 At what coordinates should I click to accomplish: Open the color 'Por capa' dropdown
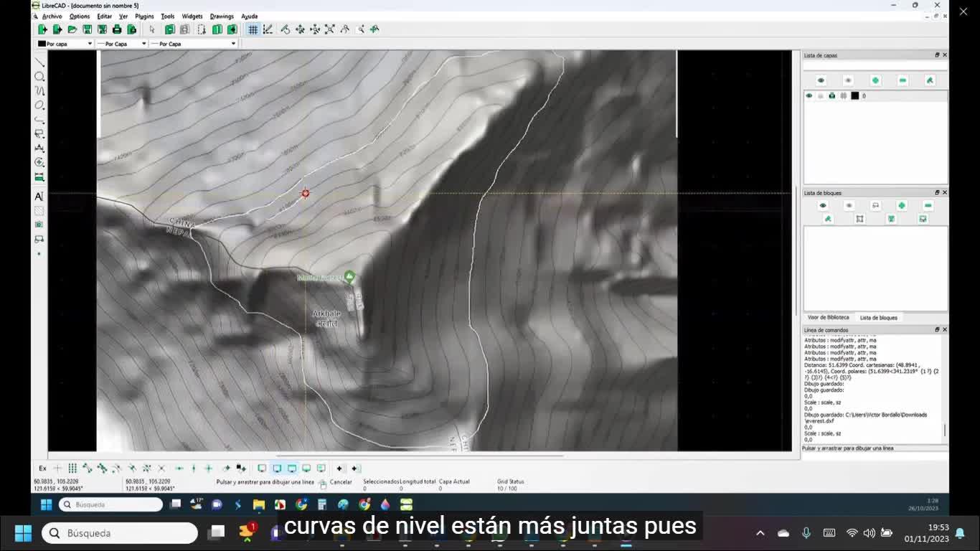(65, 44)
